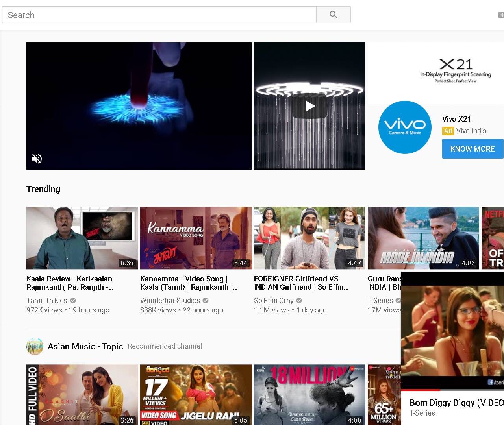Click the Search input field
This screenshot has width=504, height=425.
(159, 15)
